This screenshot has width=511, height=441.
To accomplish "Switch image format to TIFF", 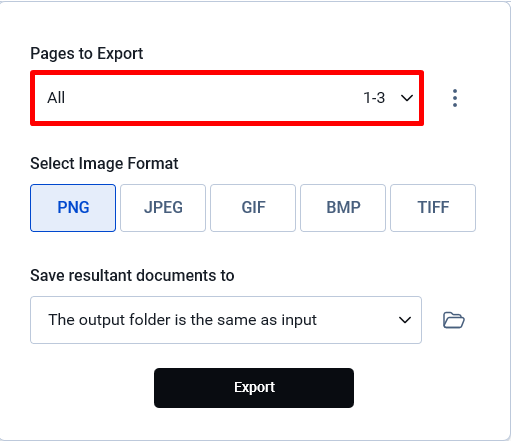I will click(433, 208).
